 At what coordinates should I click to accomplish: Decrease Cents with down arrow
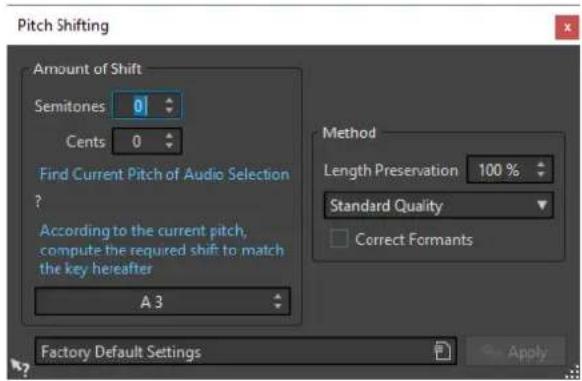tap(169, 146)
